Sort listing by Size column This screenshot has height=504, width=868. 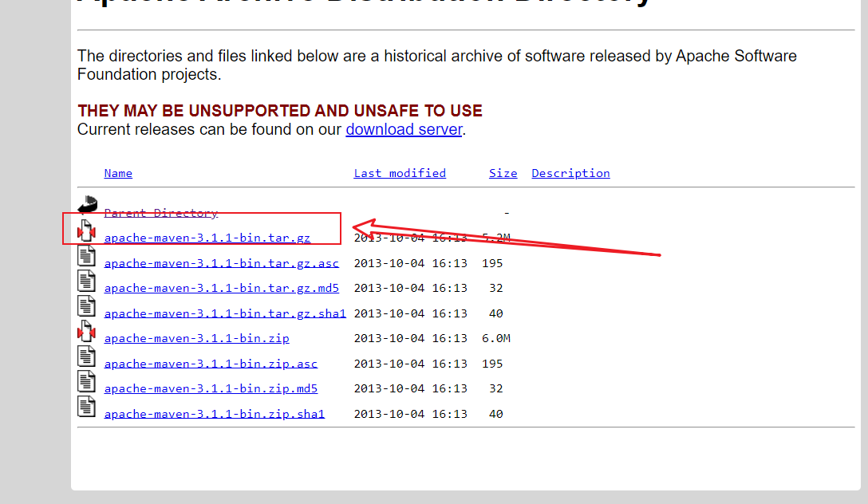(503, 173)
